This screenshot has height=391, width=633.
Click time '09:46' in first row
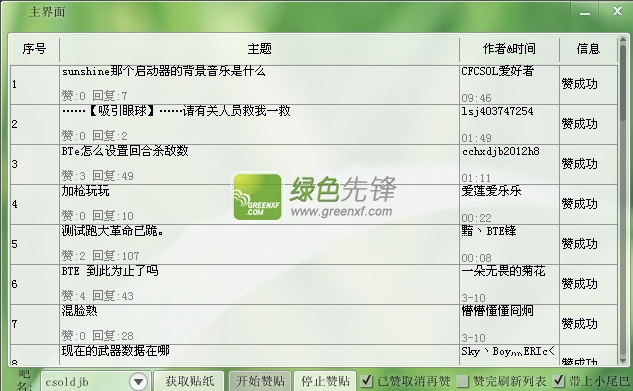476,98
